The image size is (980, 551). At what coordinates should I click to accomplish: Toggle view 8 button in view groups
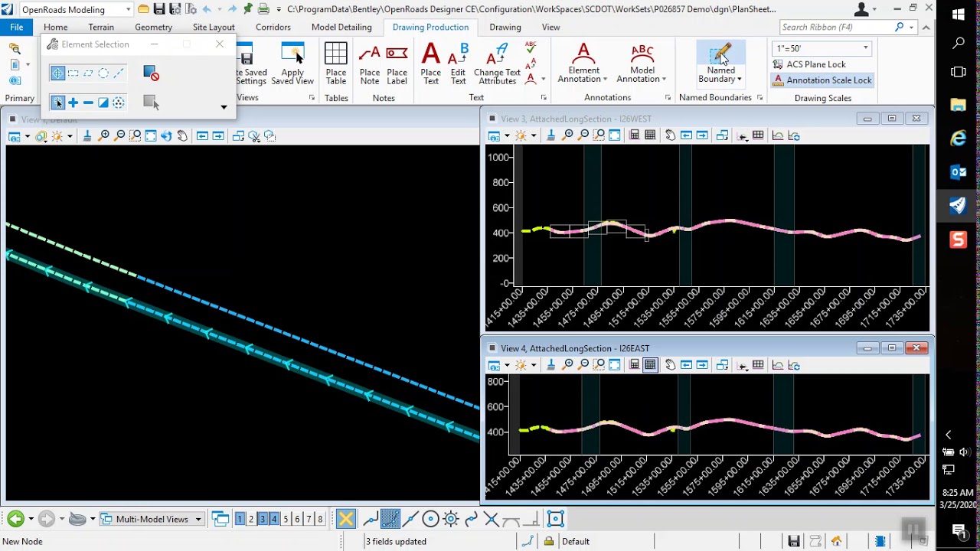(x=320, y=519)
